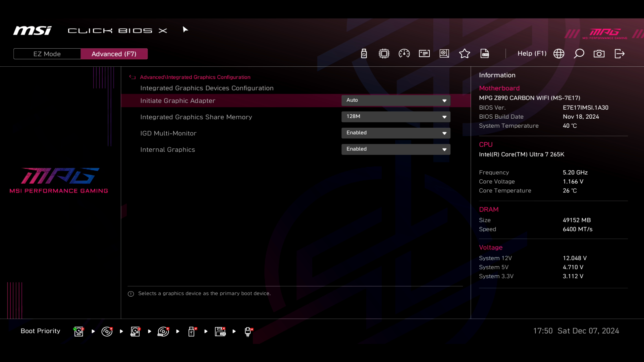The height and width of the screenshot is (362, 644).
Task: Click the favorites star icon
Action: tap(465, 54)
